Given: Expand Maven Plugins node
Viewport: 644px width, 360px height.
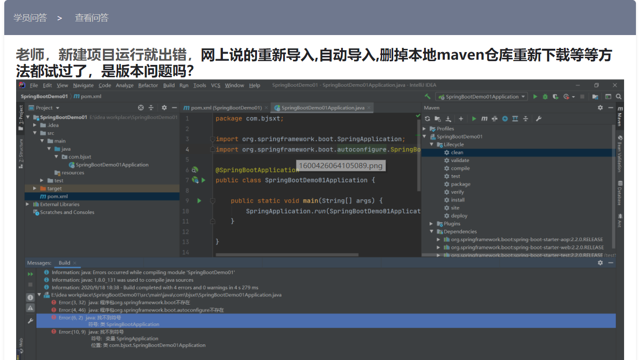Looking at the screenshot, I should [x=432, y=224].
